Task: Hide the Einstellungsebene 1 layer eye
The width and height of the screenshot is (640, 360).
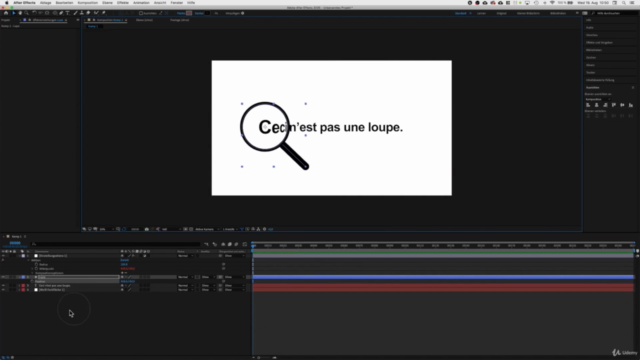Action: pos(3,256)
